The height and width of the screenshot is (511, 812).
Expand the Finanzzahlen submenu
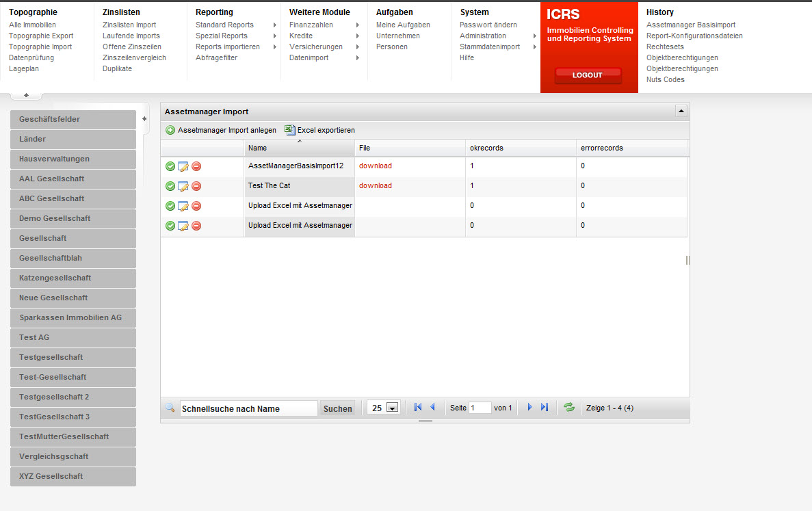coord(358,25)
